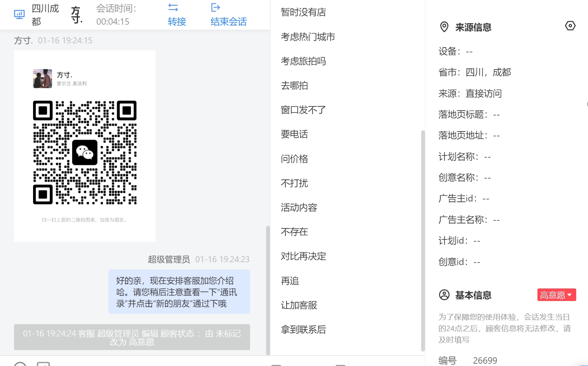588x366 pixels.
Task: Pick the 再追 quick reply
Action: click(290, 281)
